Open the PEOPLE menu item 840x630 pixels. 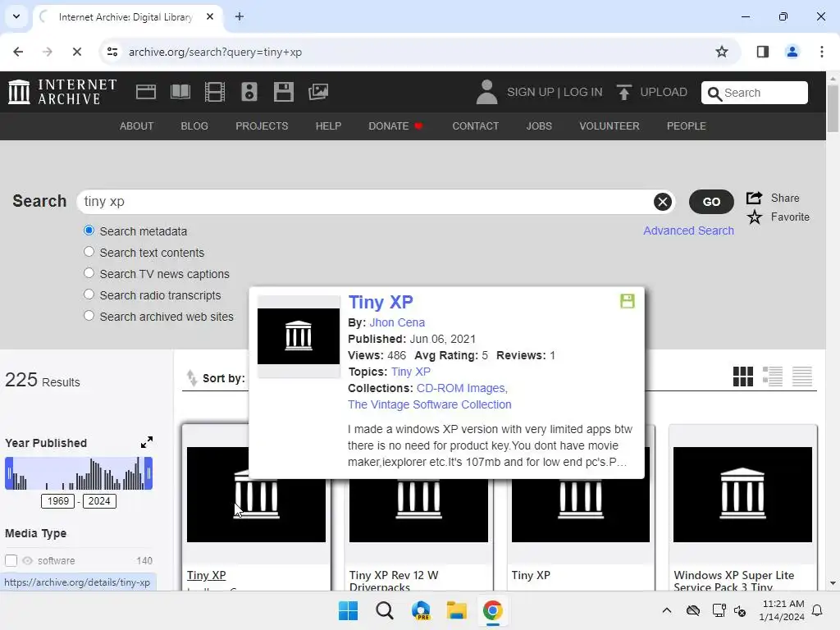point(687,126)
